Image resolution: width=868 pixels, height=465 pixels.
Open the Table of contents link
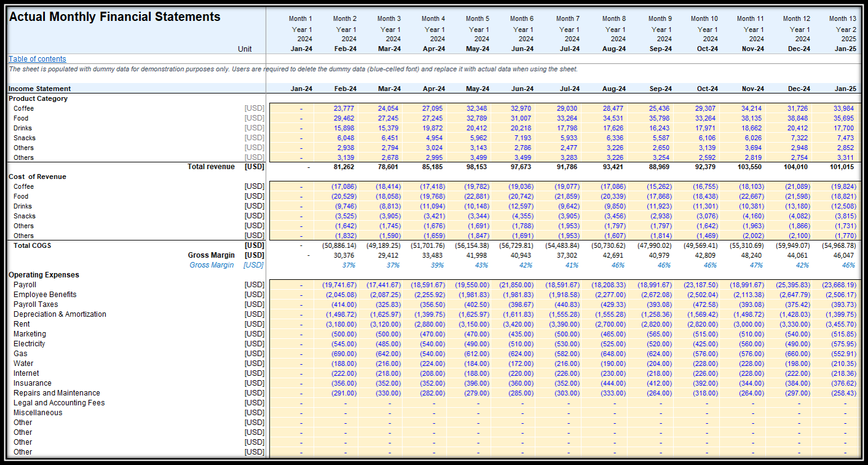pos(38,59)
